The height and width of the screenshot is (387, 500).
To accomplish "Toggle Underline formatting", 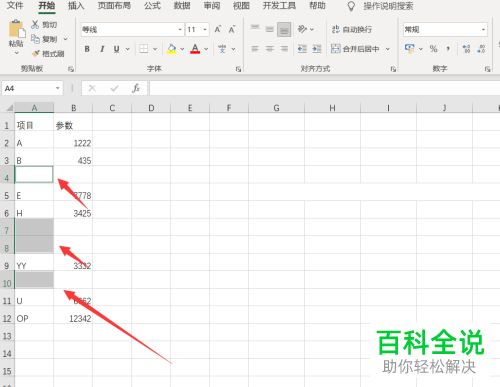I will tap(116, 49).
